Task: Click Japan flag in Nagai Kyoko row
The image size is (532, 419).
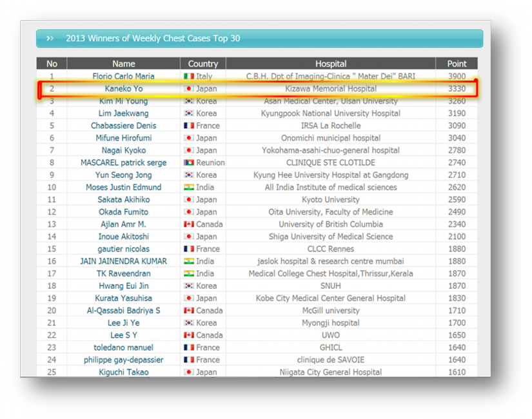Action: click(x=189, y=150)
